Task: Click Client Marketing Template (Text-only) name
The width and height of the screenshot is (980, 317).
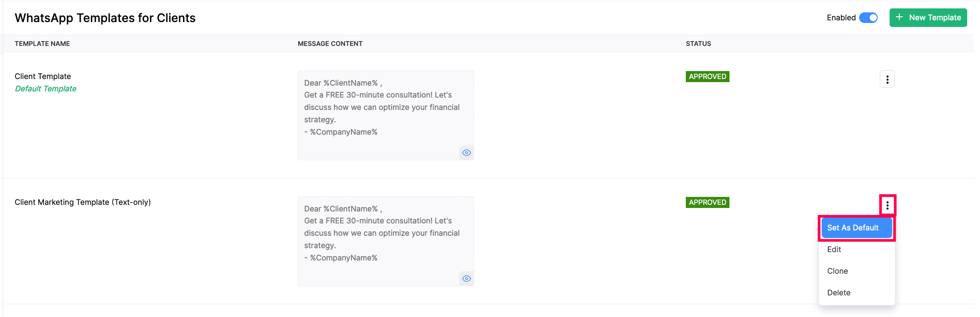Action: [x=82, y=202]
